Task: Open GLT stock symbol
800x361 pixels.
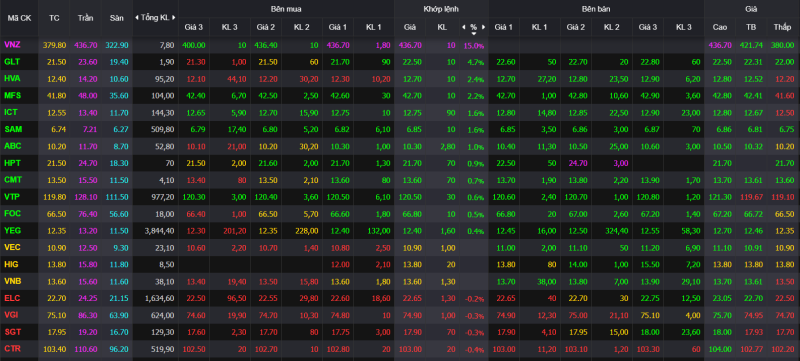Action: (x=12, y=62)
